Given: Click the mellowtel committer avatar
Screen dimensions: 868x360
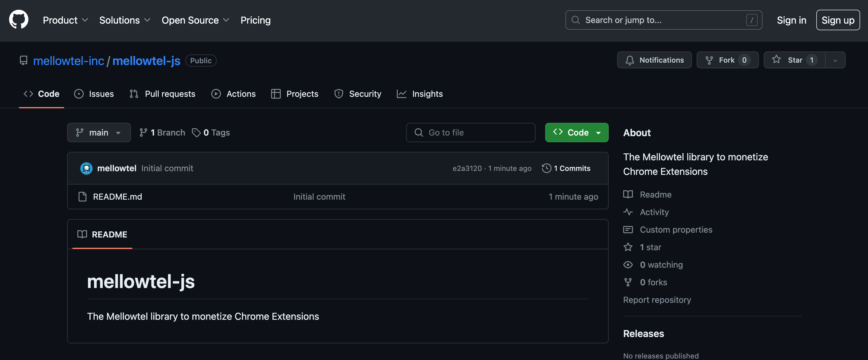Looking at the screenshot, I should (x=86, y=168).
